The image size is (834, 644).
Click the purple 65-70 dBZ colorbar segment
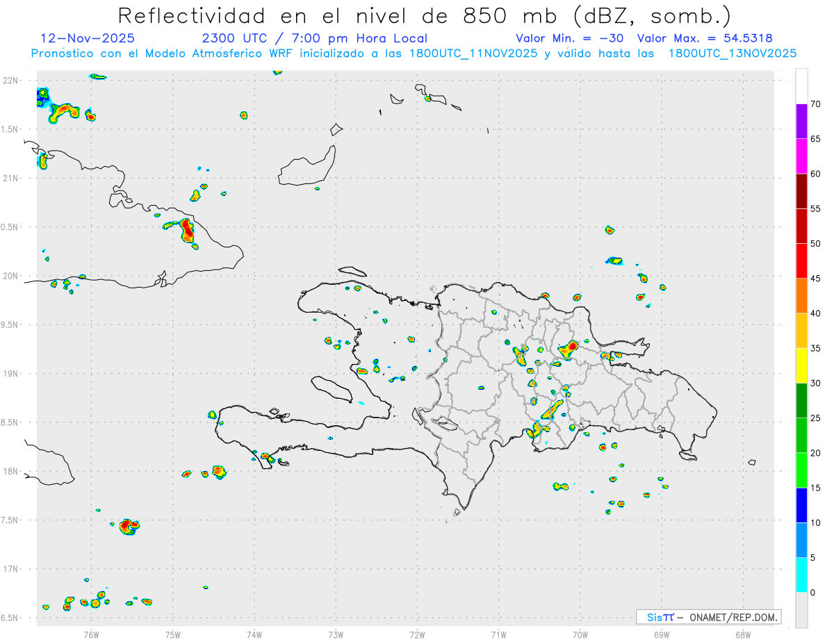click(x=801, y=122)
